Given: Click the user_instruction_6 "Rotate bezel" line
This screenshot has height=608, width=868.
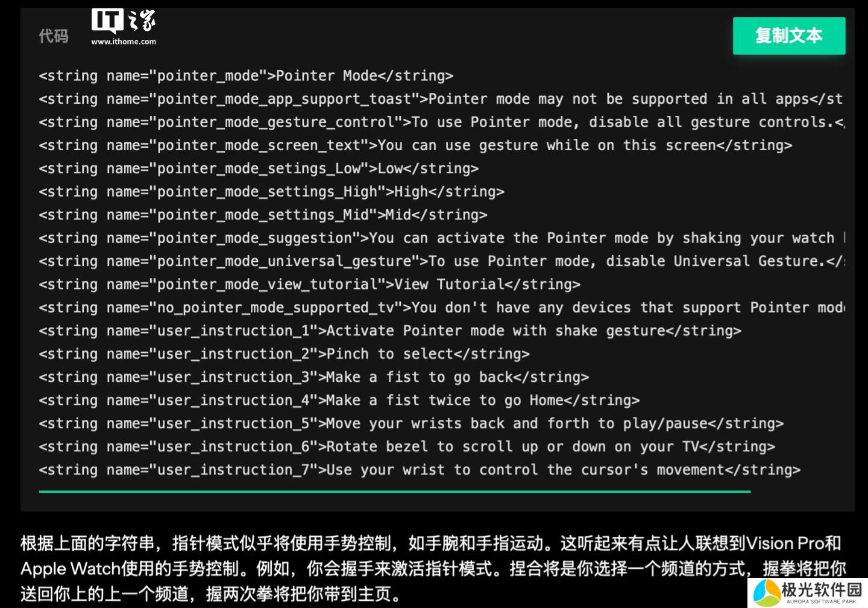Looking at the screenshot, I should (407, 447).
